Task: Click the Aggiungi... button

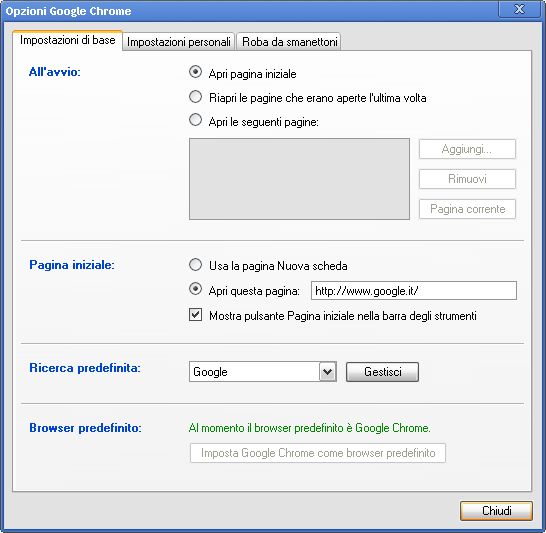Action: point(467,149)
